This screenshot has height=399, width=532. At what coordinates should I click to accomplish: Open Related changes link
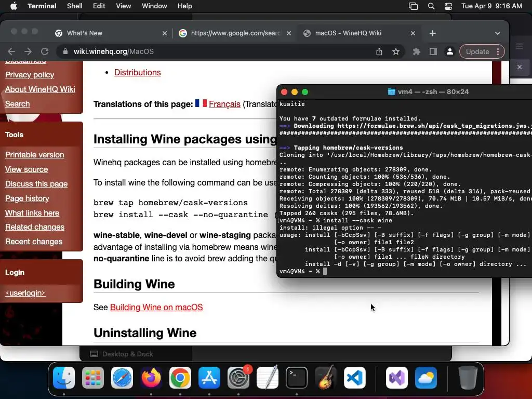(35, 228)
